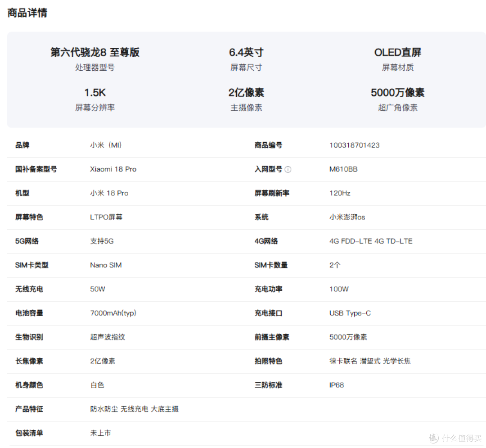The height and width of the screenshot is (448, 486).
Task: Click the front camera 5000万像素 value
Action: 348,337
